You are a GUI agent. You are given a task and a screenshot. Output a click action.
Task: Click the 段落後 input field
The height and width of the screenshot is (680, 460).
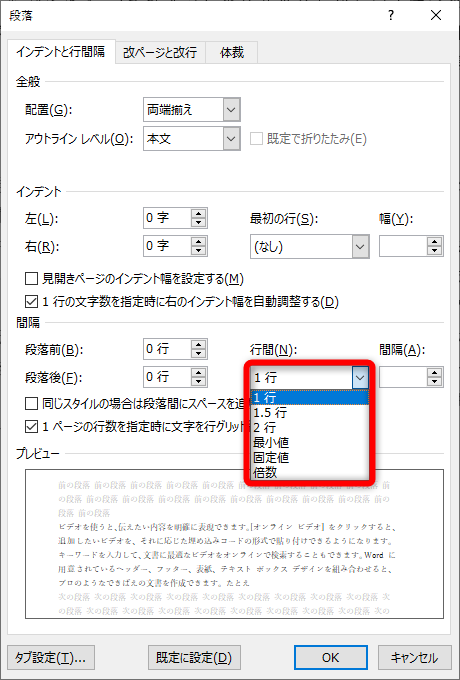167,377
